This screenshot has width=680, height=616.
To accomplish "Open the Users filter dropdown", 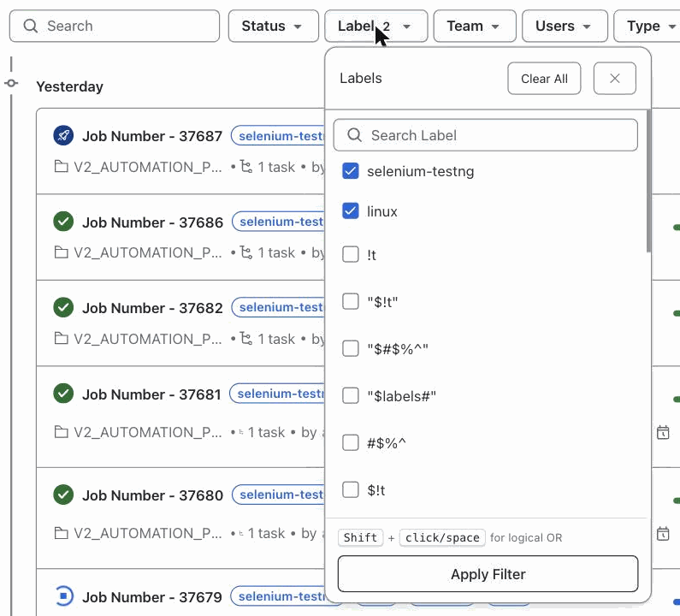I will click(565, 26).
